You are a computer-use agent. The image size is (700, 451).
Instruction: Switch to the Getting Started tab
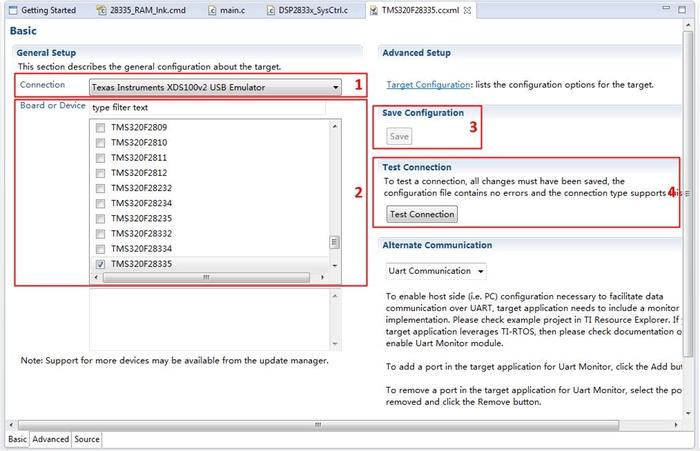[x=42, y=10]
